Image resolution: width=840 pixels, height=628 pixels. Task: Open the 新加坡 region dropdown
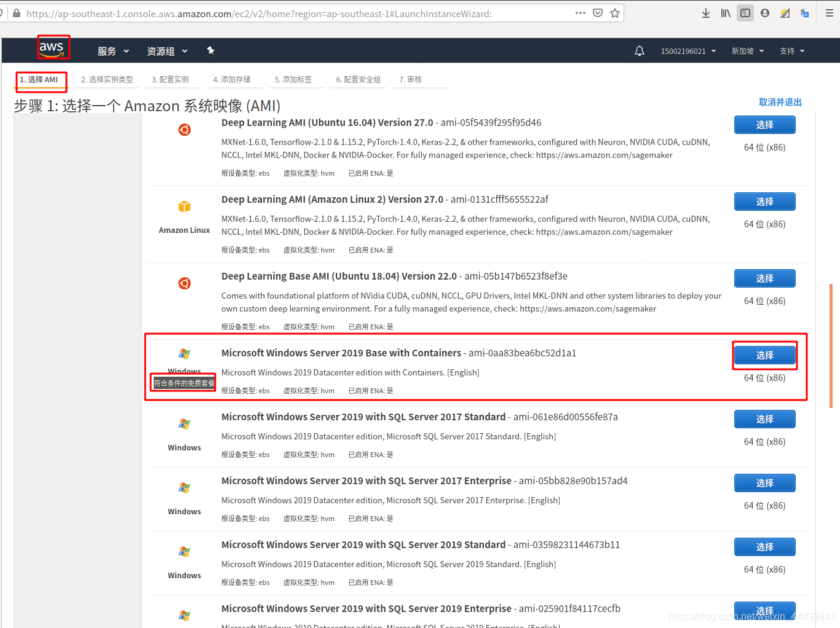tap(747, 51)
